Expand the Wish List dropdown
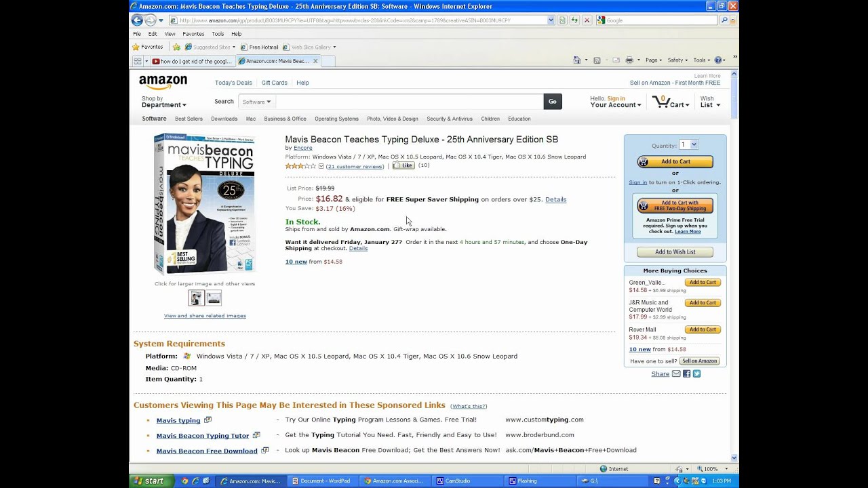The height and width of the screenshot is (488, 868). point(710,102)
